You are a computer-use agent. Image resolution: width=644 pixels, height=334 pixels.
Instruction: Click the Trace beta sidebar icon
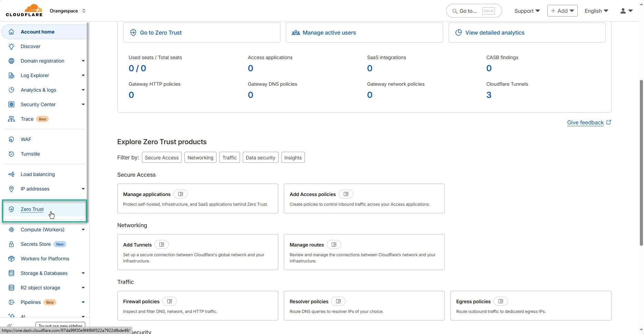11,119
